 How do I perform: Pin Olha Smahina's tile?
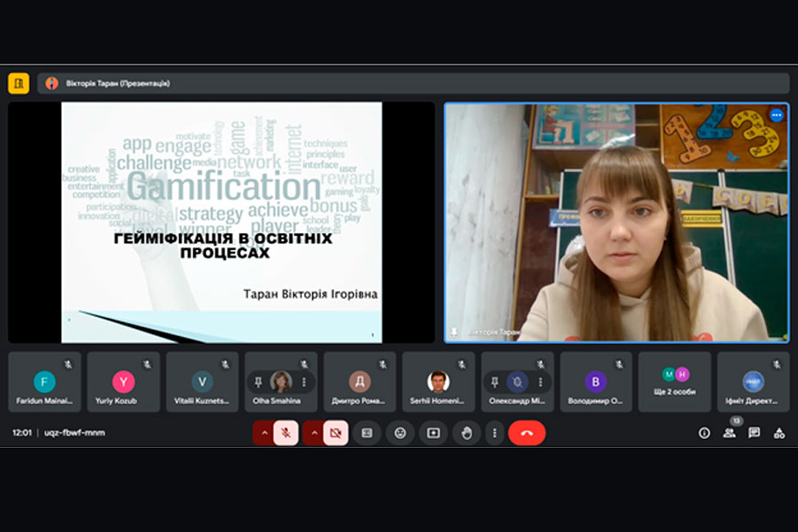point(259,382)
